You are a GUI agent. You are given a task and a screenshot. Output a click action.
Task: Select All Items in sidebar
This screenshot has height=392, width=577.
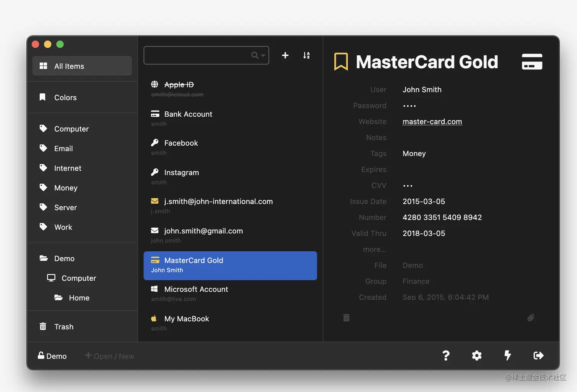82,66
